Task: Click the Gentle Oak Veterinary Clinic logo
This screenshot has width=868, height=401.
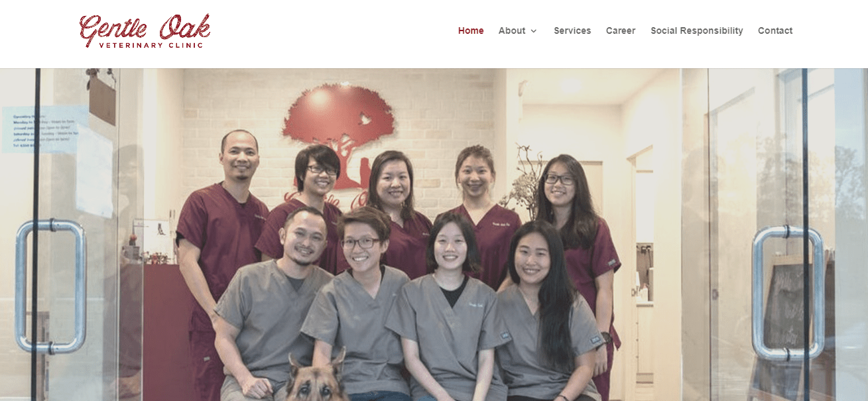Action: point(145,31)
